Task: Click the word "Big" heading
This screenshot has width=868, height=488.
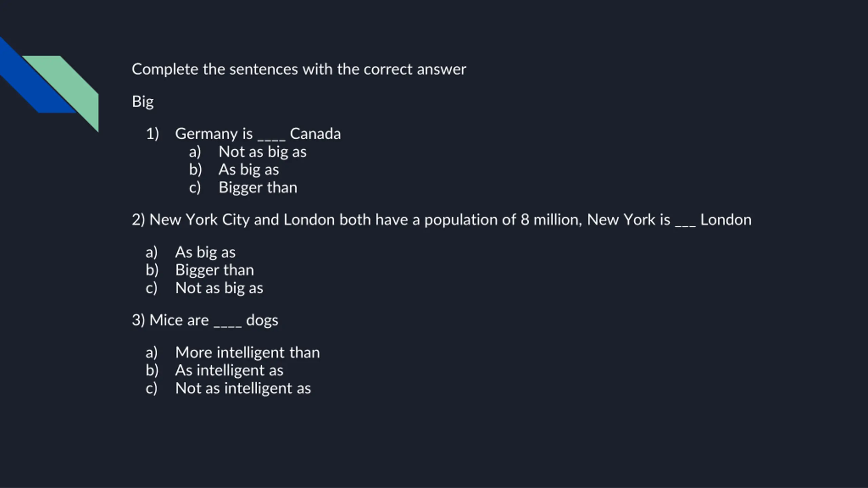Action: pyautogui.click(x=143, y=101)
